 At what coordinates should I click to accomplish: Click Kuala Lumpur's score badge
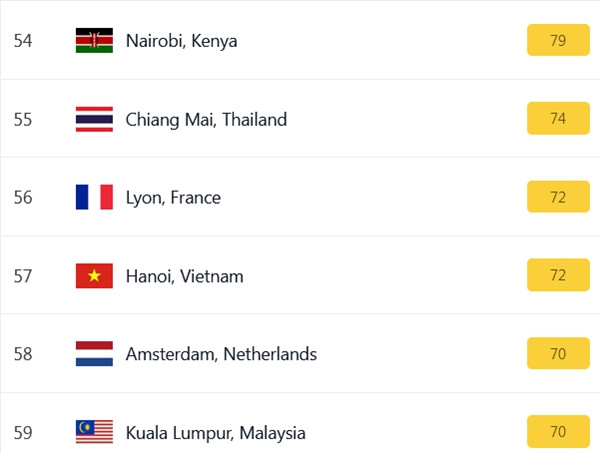[557, 432]
